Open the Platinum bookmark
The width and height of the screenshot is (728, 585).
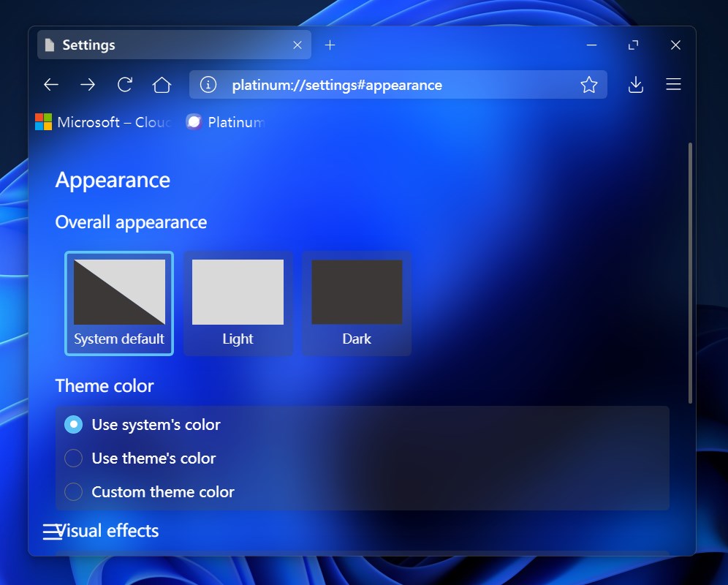(226, 122)
